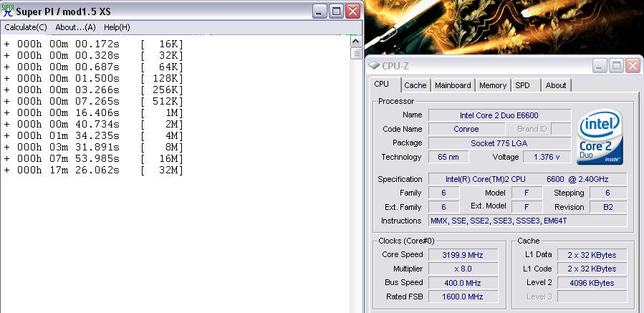
Task: Click the Rated FSB value '1600.0 MHz'
Action: (463, 297)
